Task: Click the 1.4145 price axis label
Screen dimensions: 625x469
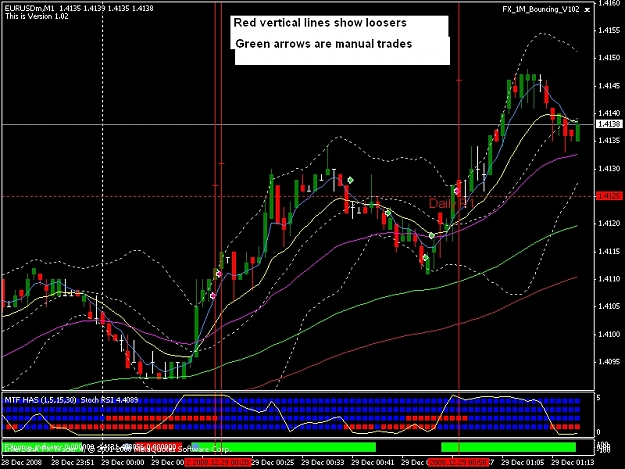Action: pos(609,86)
